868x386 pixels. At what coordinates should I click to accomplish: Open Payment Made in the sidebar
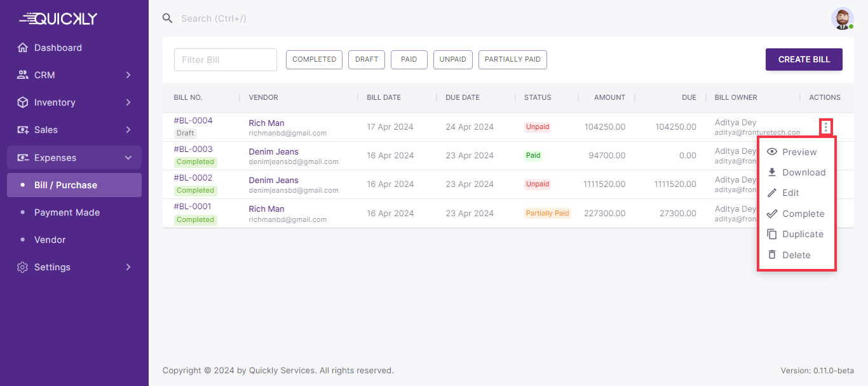pos(67,212)
